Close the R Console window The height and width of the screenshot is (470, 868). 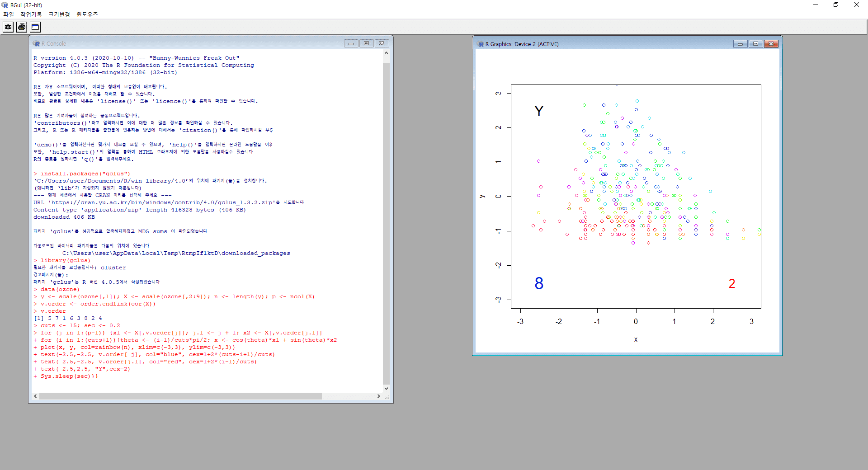point(382,43)
